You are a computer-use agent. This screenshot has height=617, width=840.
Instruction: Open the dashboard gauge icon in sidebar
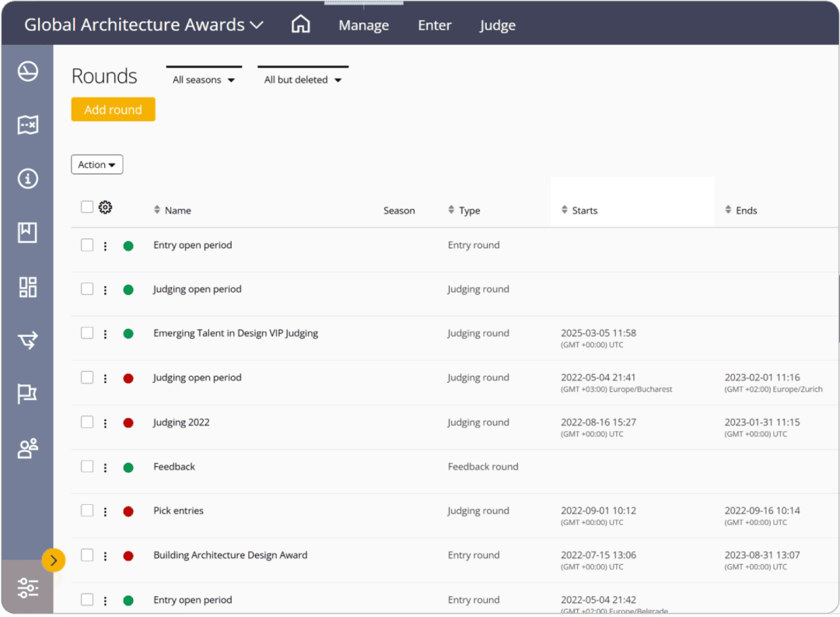click(28, 72)
